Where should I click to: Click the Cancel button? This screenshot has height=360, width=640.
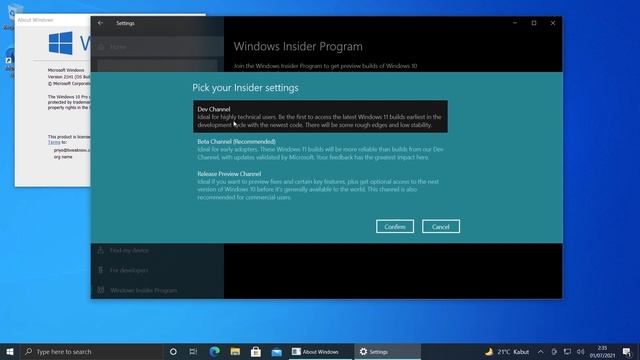441,227
